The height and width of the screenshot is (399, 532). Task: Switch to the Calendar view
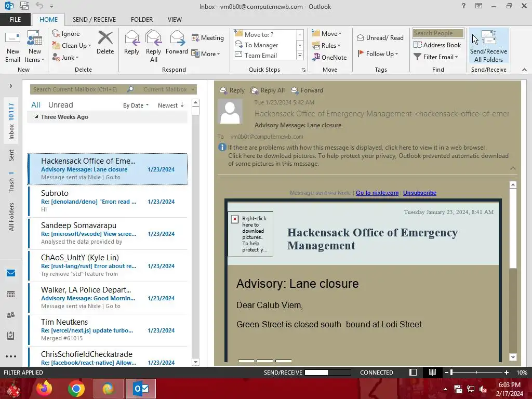pos(11,294)
